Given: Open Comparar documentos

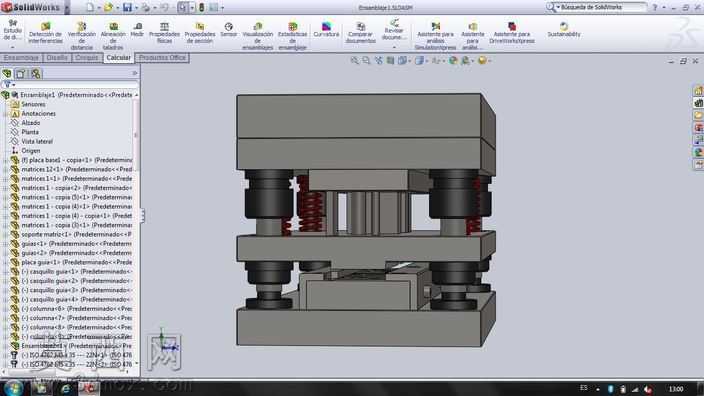Looking at the screenshot, I should pyautogui.click(x=361, y=33).
